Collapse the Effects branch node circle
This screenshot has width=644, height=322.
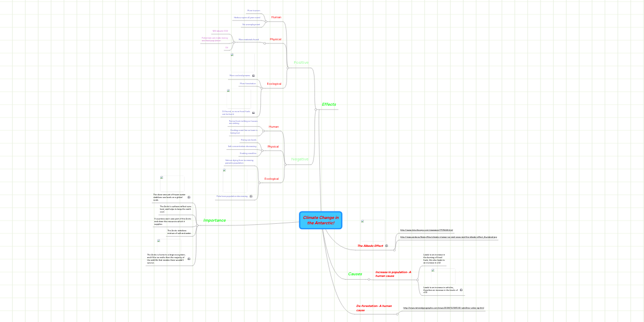(x=316, y=109)
